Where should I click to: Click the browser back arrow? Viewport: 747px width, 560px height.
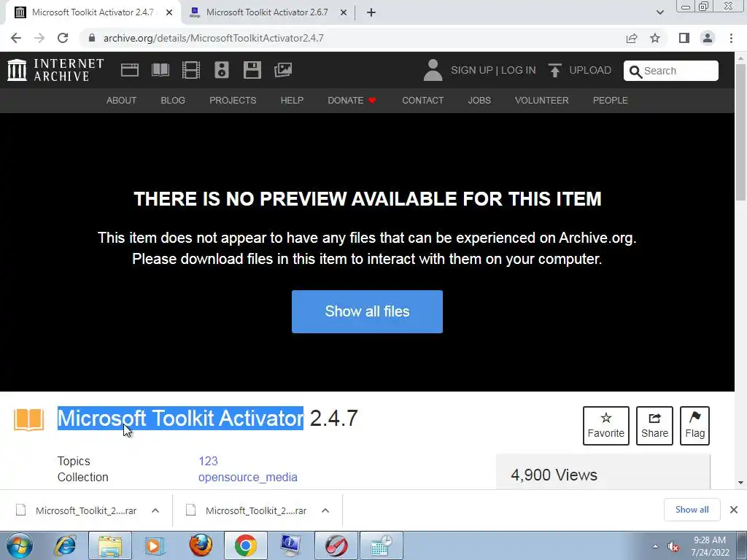pos(16,38)
